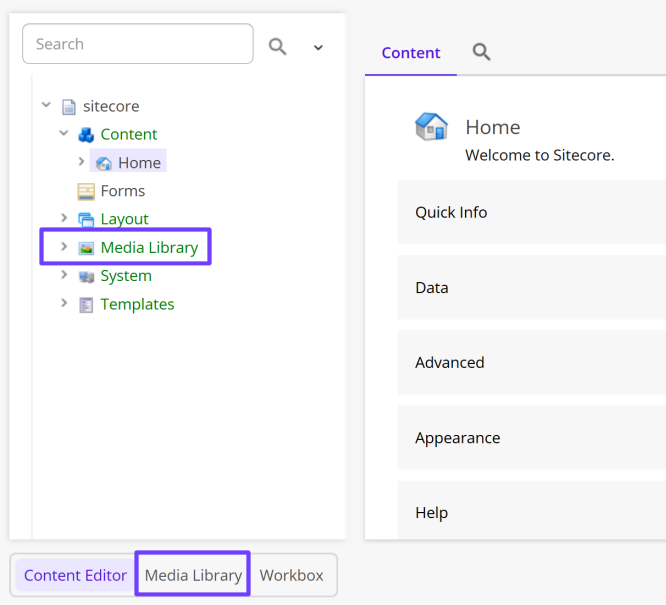666x605 pixels.
Task: Open the search tab magnifier icon
Action: [481, 52]
